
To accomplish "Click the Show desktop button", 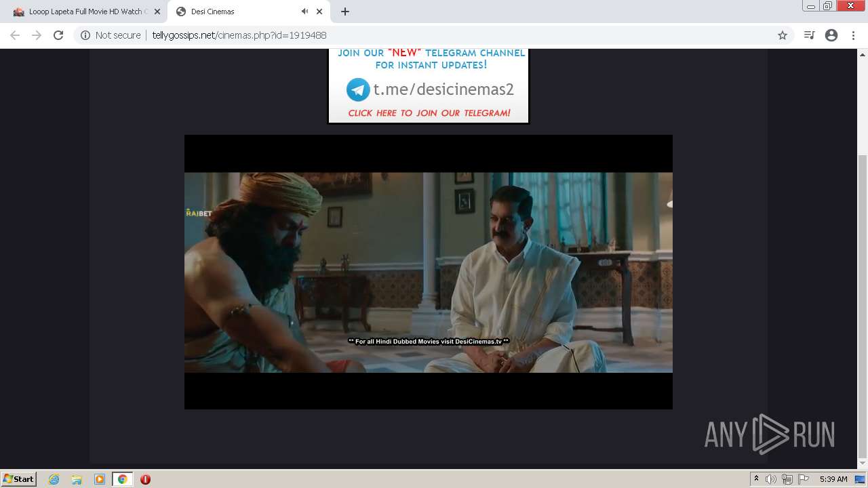I will click(860, 479).
